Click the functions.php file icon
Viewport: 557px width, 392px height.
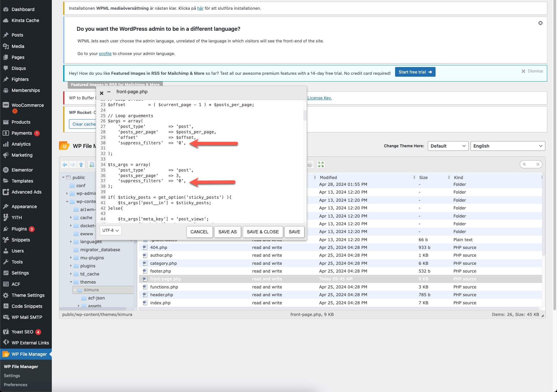tap(145, 287)
